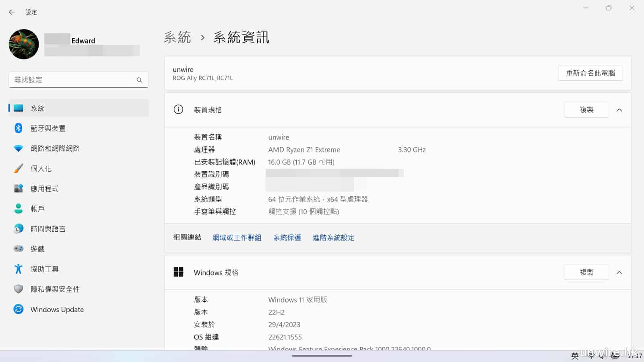Open 個人化 personalization settings
Screen dimensions: 644x362
click(41, 169)
